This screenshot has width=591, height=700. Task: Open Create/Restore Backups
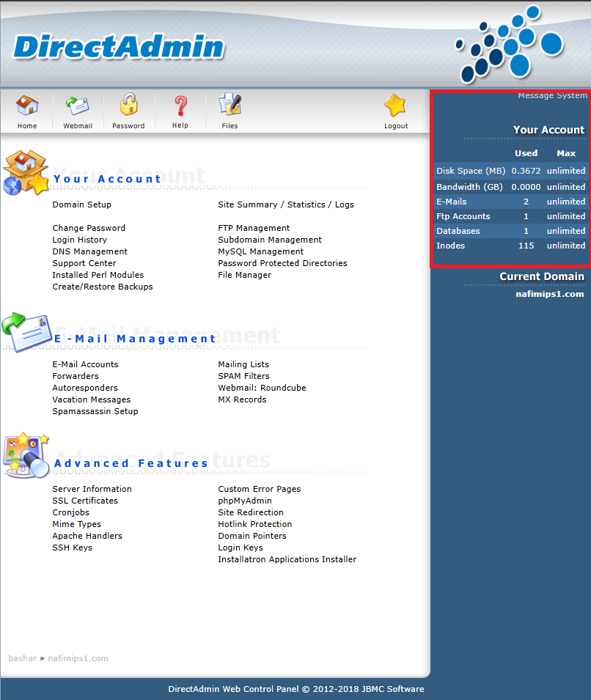(x=103, y=287)
